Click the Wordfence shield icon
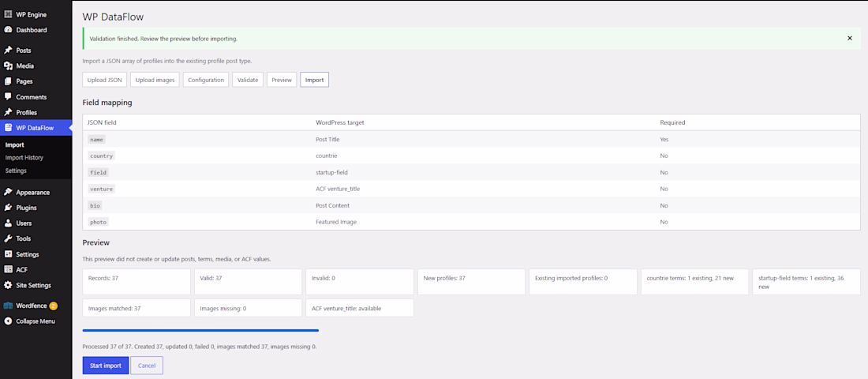This screenshot has width=868, height=379. 8,306
